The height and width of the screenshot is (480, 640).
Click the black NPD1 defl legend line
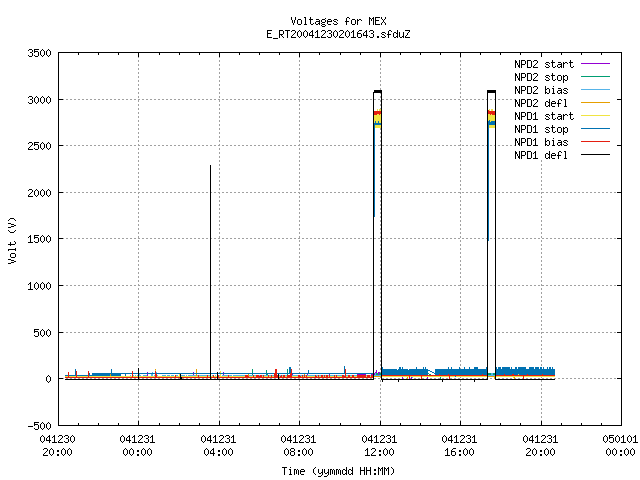pos(595,155)
